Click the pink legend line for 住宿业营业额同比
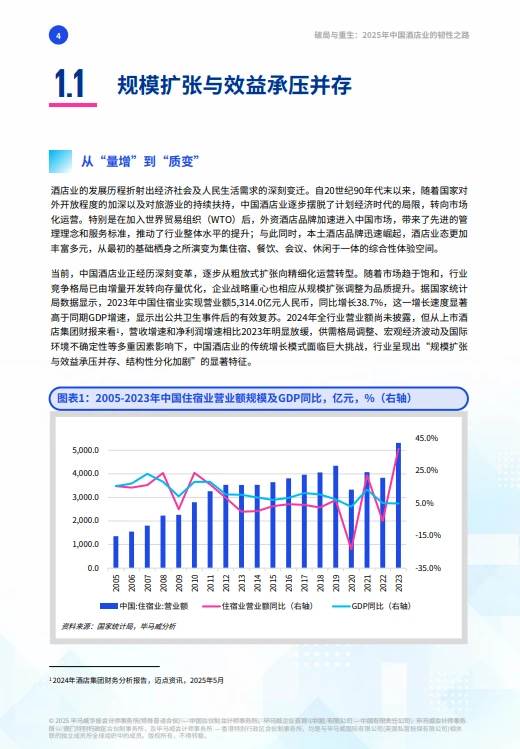520x749 pixels. [x=211, y=606]
